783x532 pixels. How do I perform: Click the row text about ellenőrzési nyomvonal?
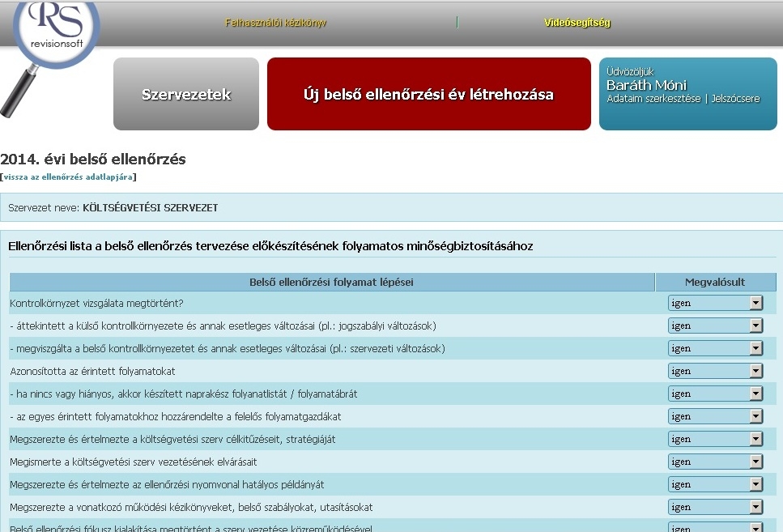tap(168, 484)
